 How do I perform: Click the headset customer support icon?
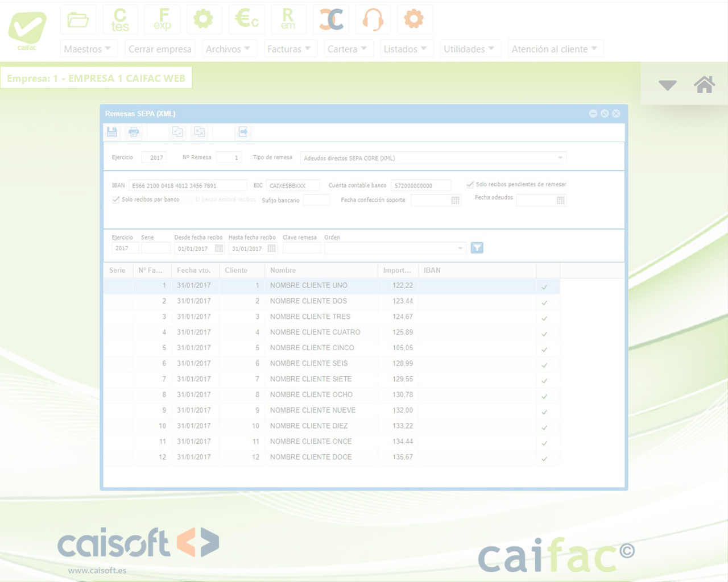pos(373,20)
